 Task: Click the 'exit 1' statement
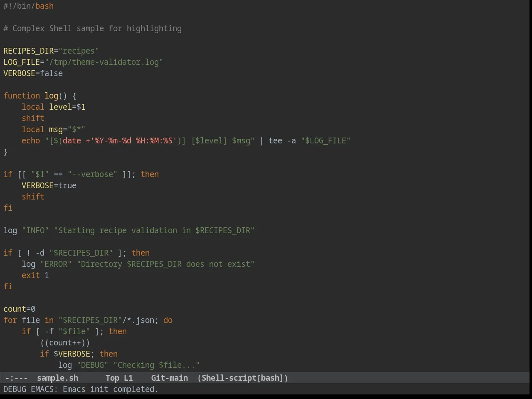pyautogui.click(x=35, y=275)
